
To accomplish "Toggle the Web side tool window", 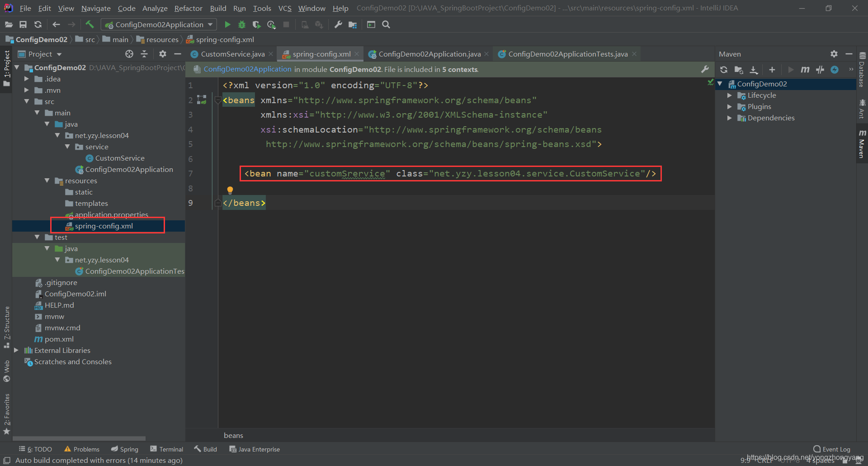I will click(6, 371).
